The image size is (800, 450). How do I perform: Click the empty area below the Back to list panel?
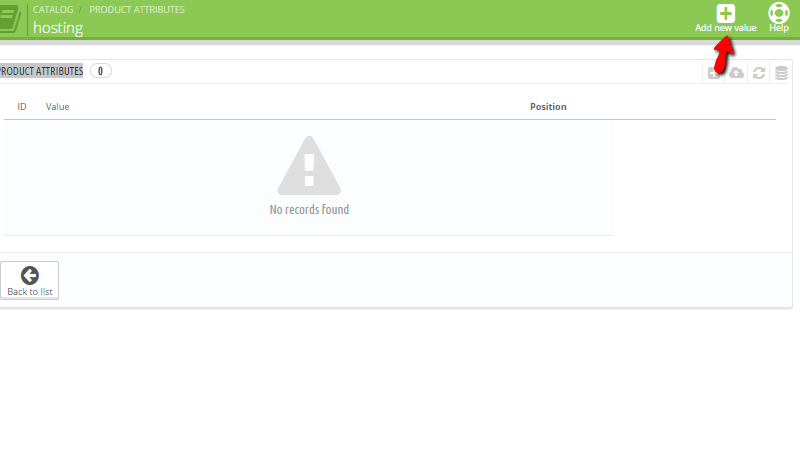[400, 380]
